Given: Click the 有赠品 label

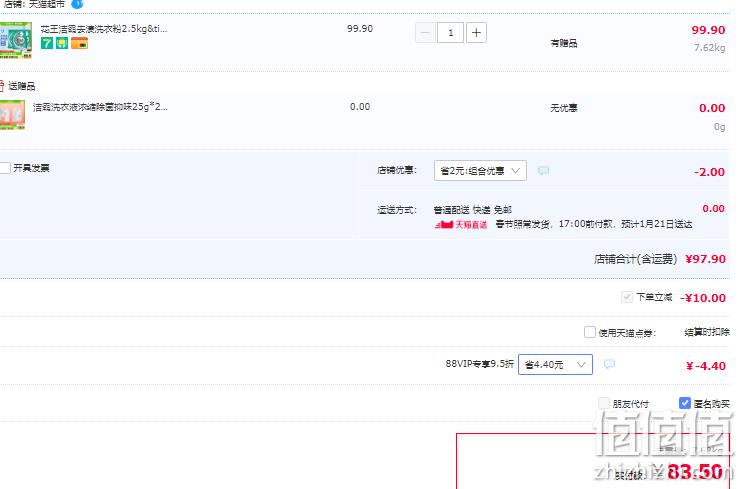Looking at the screenshot, I should [x=563, y=44].
